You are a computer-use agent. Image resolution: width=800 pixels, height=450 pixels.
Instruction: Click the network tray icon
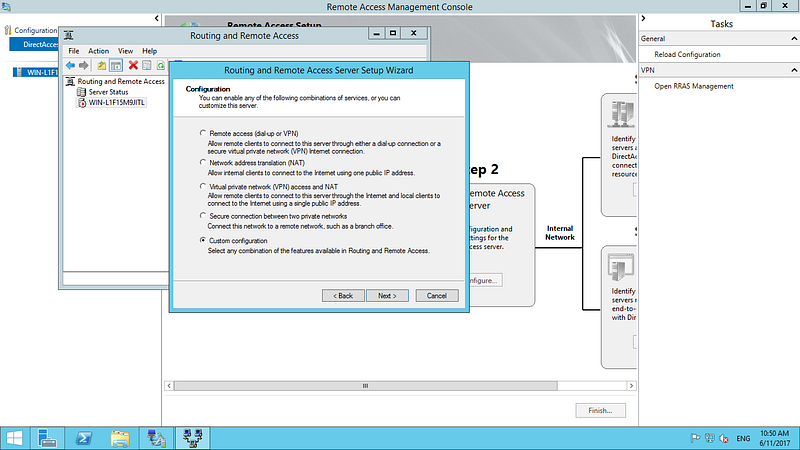point(709,438)
